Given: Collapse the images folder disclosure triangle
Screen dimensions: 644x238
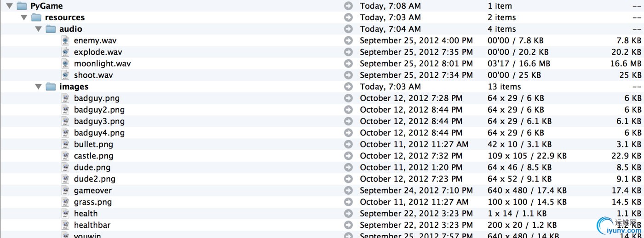Looking at the screenshot, I should click(x=39, y=86).
